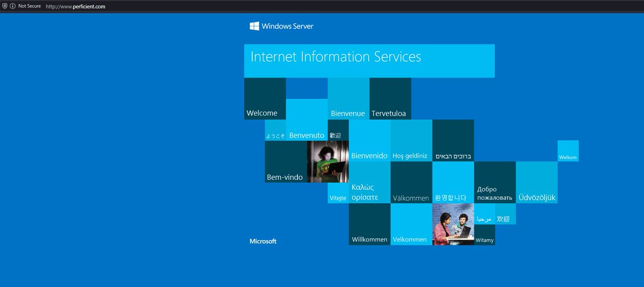Click the Microsoft logo text
Viewport: 644px width, 287px height.
(x=263, y=241)
